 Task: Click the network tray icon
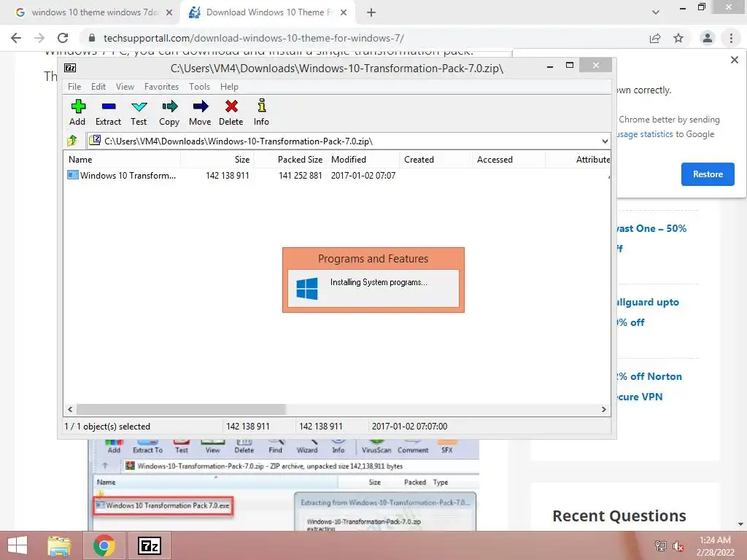click(660, 546)
